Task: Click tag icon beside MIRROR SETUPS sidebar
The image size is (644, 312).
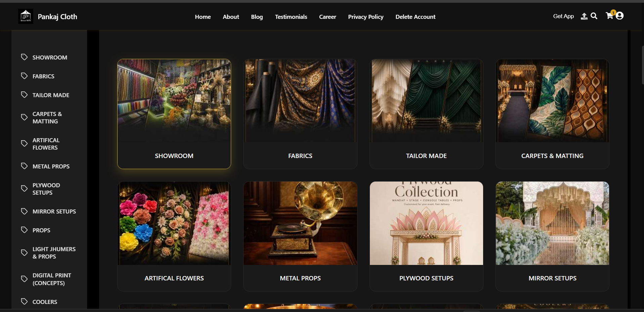Action: pyautogui.click(x=24, y=211)
